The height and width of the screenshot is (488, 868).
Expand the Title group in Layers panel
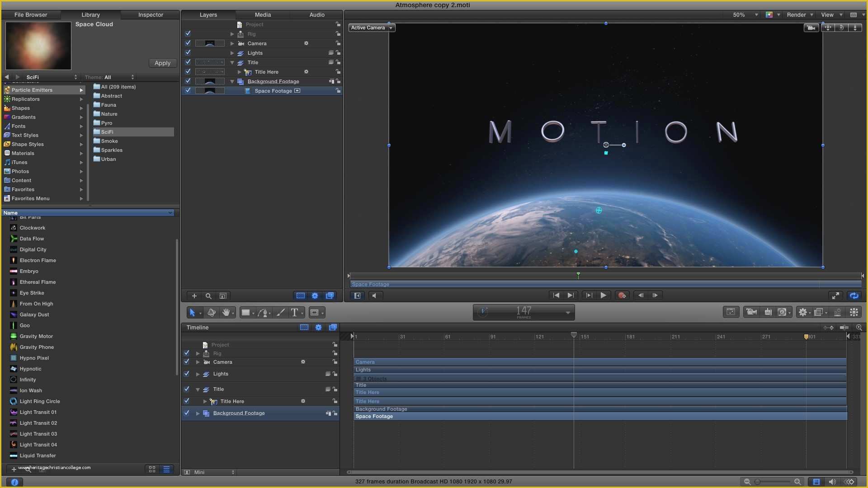[232, 62]
